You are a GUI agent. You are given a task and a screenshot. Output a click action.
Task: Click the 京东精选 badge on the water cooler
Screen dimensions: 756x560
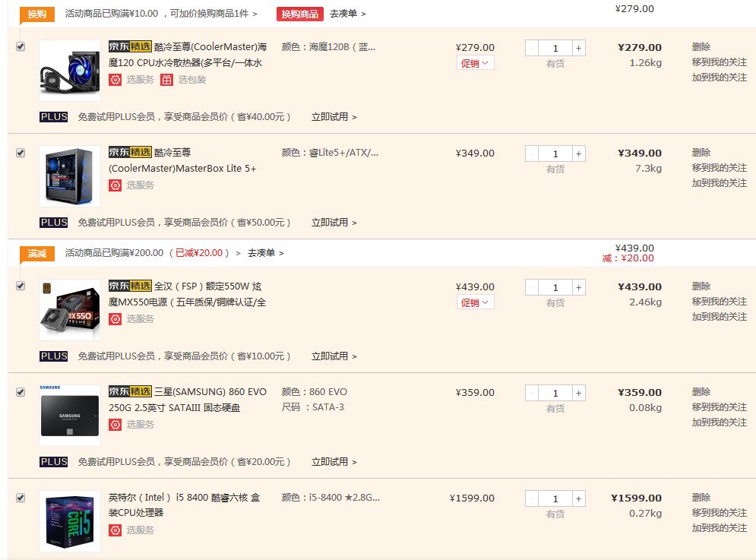coord(130,46)
